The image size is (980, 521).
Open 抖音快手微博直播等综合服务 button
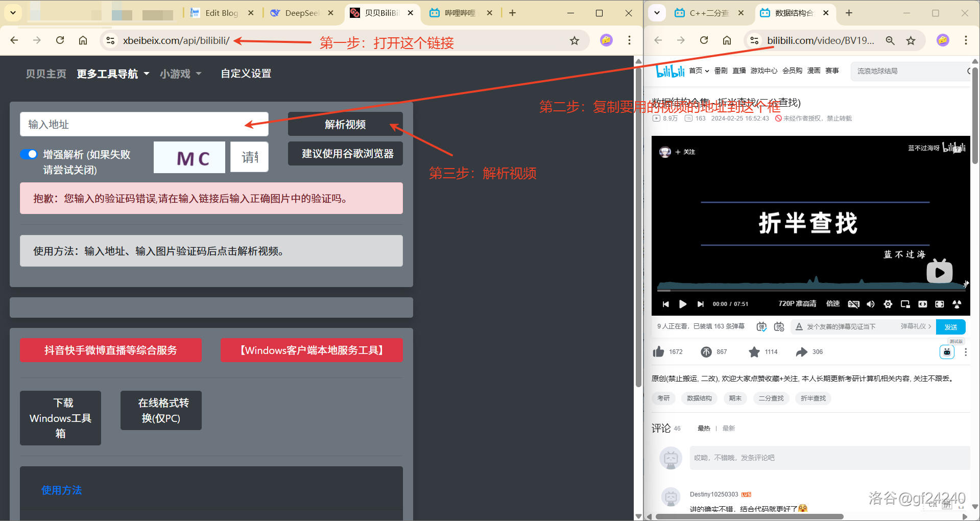[x=111, y=350]
